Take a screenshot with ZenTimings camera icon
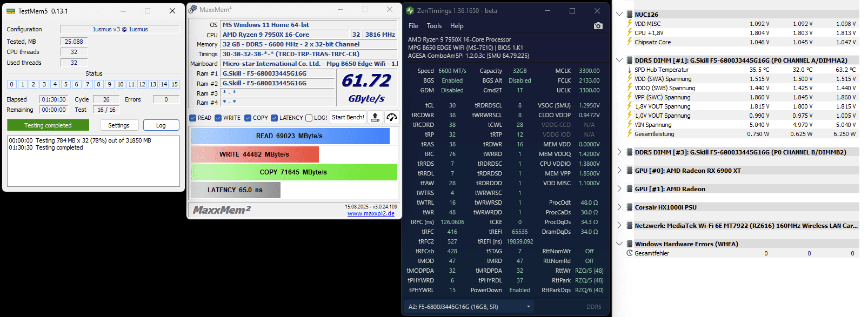 click(598, 26)
